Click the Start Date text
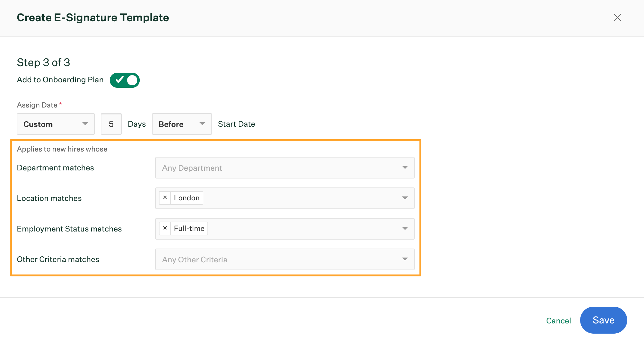The image size is (644, 342). 237,124
